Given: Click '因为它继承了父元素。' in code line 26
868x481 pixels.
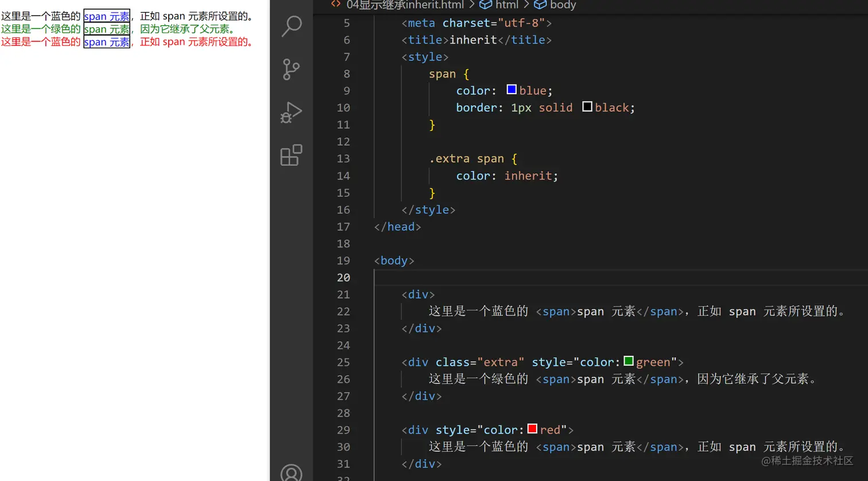Looking at the screenshot, I should [x=757, y=379].
